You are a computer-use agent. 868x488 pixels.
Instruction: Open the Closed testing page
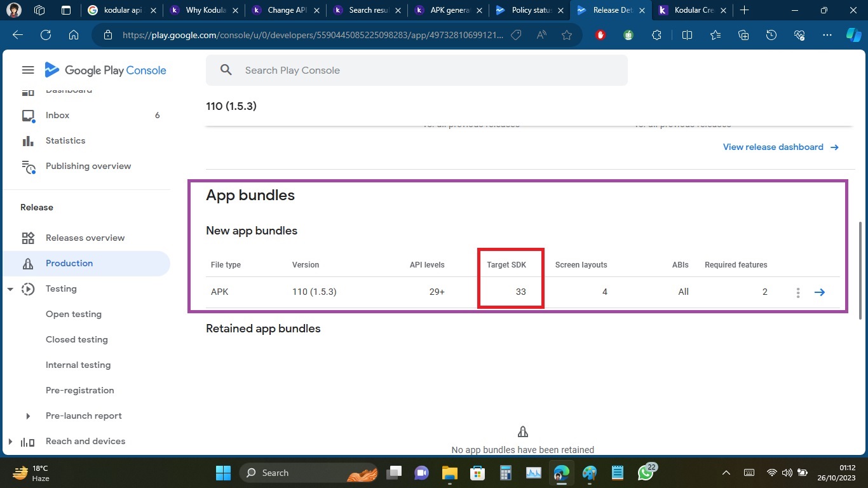[77, 340]
